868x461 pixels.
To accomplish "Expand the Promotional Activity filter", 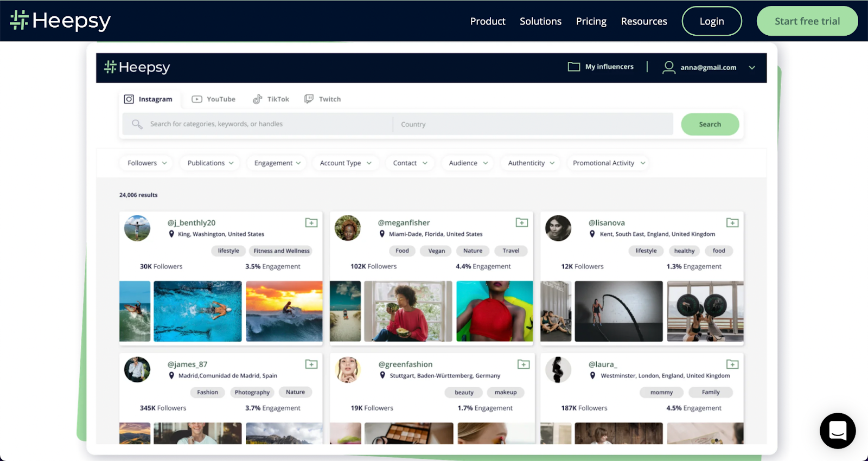I will (608, 163).
